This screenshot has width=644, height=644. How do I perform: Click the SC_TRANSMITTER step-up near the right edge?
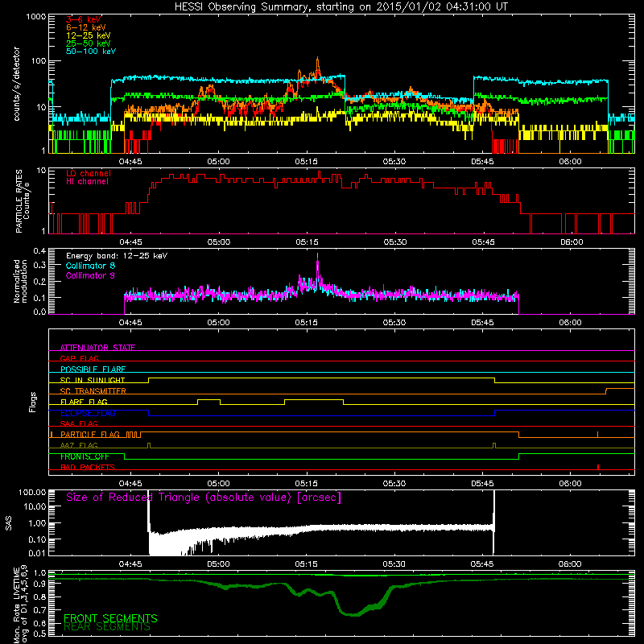coord(607,390)
